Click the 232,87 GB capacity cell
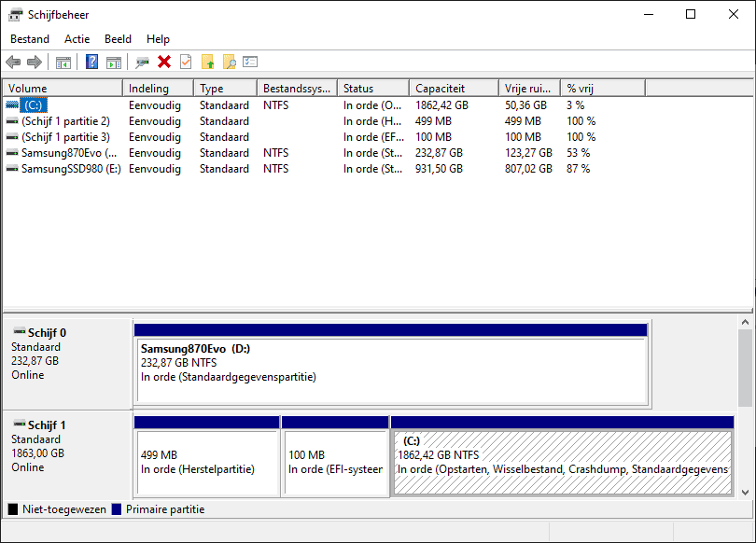756x543 pixels. pyautogui.click(x=439, y=153)
